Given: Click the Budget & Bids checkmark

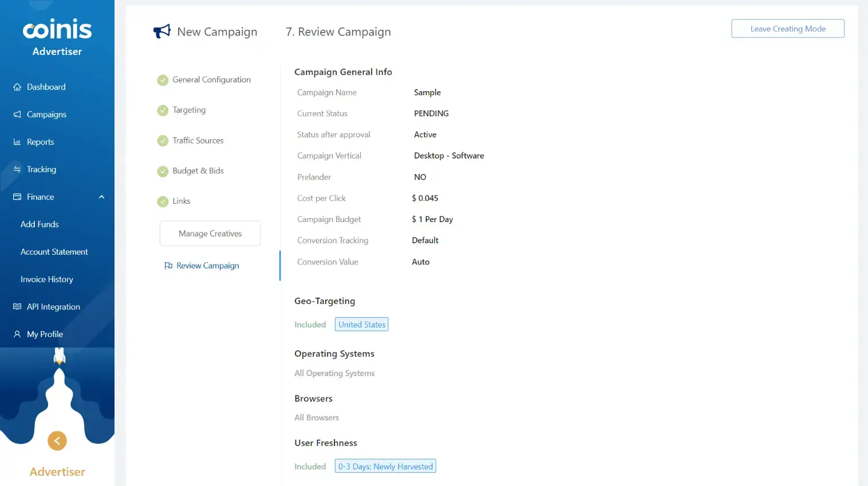Looking at the screenshot, I should 163,171.
